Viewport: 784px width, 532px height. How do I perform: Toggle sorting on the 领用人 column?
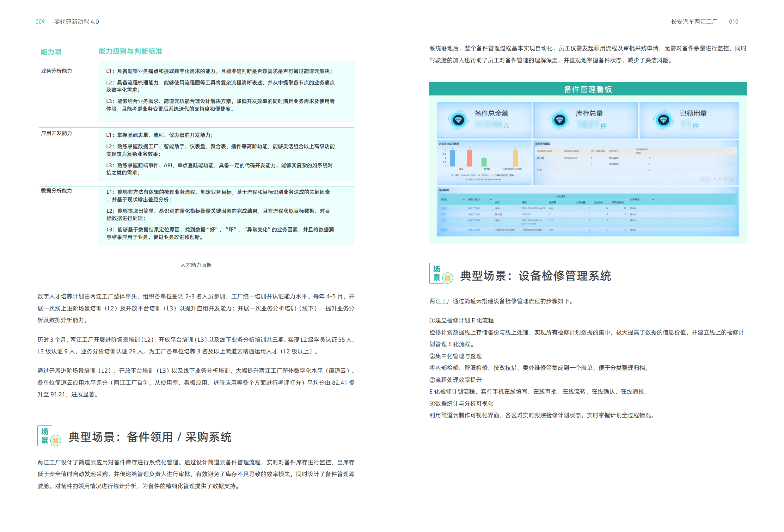coord(464,200)
